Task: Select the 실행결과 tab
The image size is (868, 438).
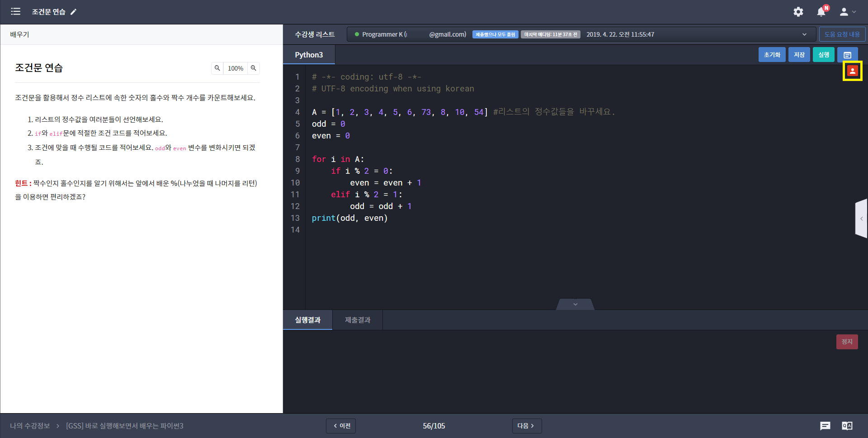Action: tap(307, 320)
